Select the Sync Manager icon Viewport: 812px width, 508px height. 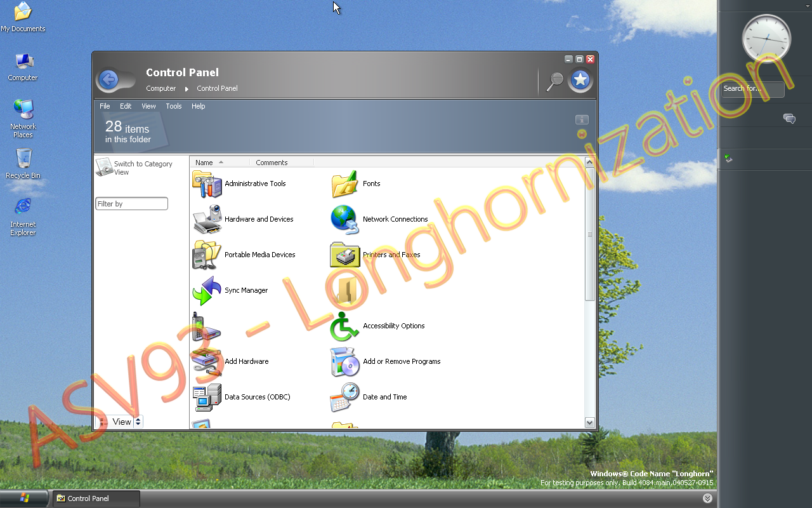coord(207,291)
